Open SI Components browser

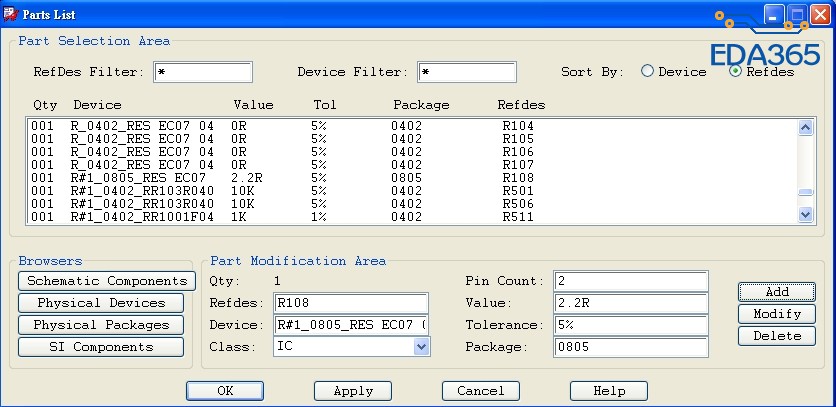tap(101, 347)
